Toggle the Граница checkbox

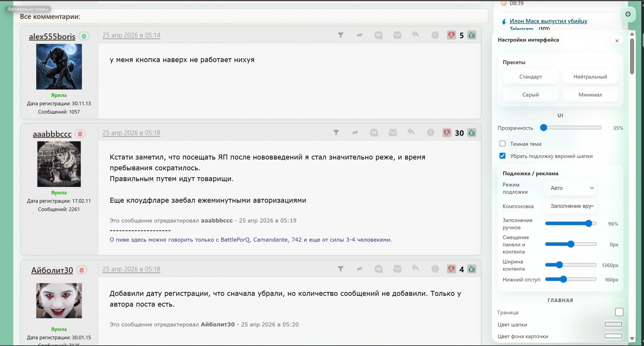click(619, 312)
